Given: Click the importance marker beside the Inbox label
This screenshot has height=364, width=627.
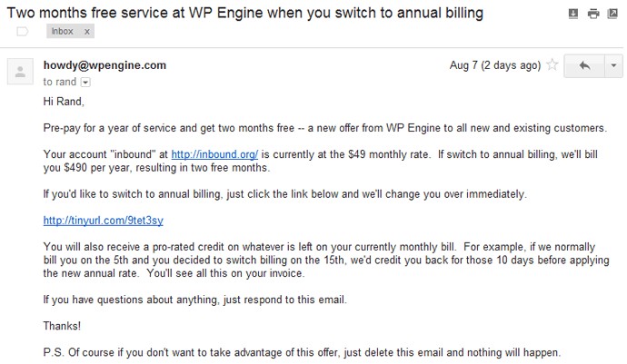Looking at the screenshot, I should (x=24, y=31).
